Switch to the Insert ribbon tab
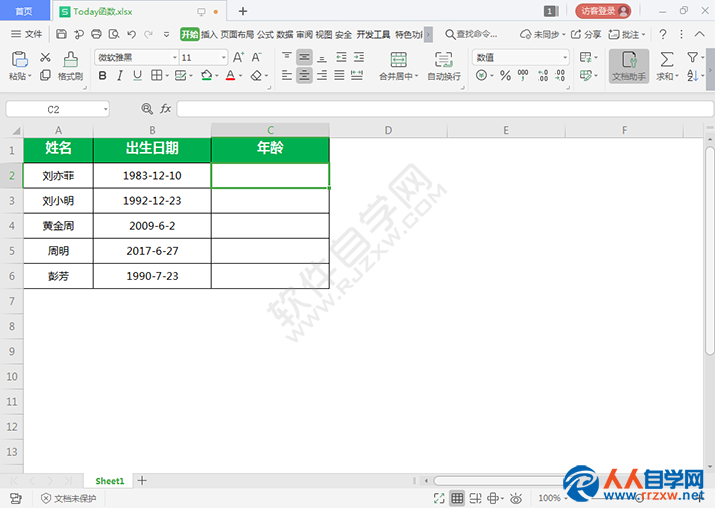Screen dimensions: 715x508 (209, 34)
